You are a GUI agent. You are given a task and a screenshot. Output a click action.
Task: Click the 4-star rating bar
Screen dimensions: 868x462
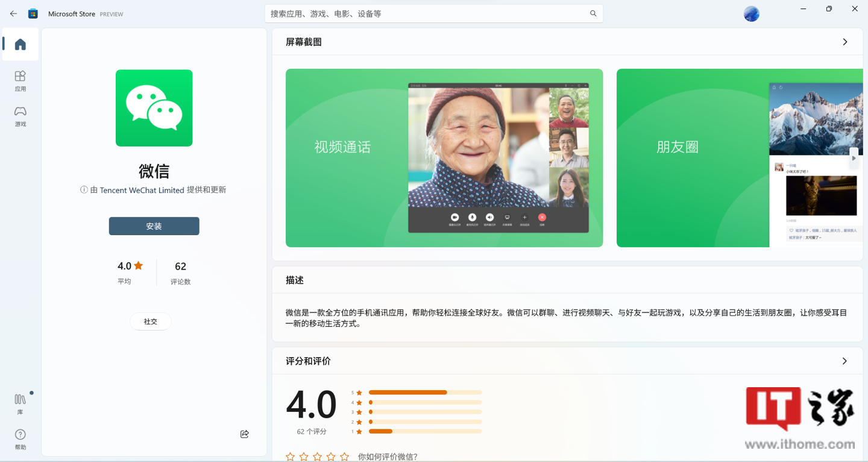[426, 402]
